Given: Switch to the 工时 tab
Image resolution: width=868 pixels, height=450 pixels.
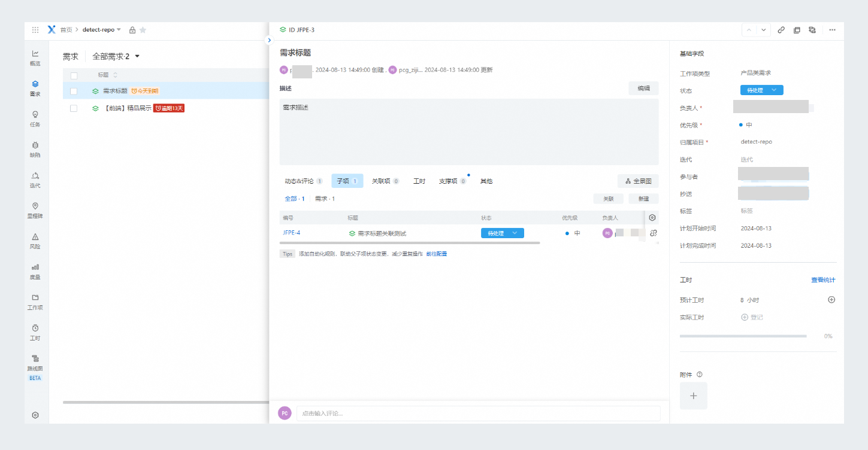Looking at the screenshot, I should tap(419, 181).
